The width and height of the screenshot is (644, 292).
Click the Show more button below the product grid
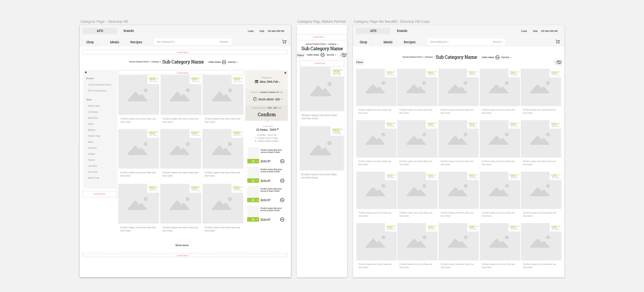coord(182,245)
